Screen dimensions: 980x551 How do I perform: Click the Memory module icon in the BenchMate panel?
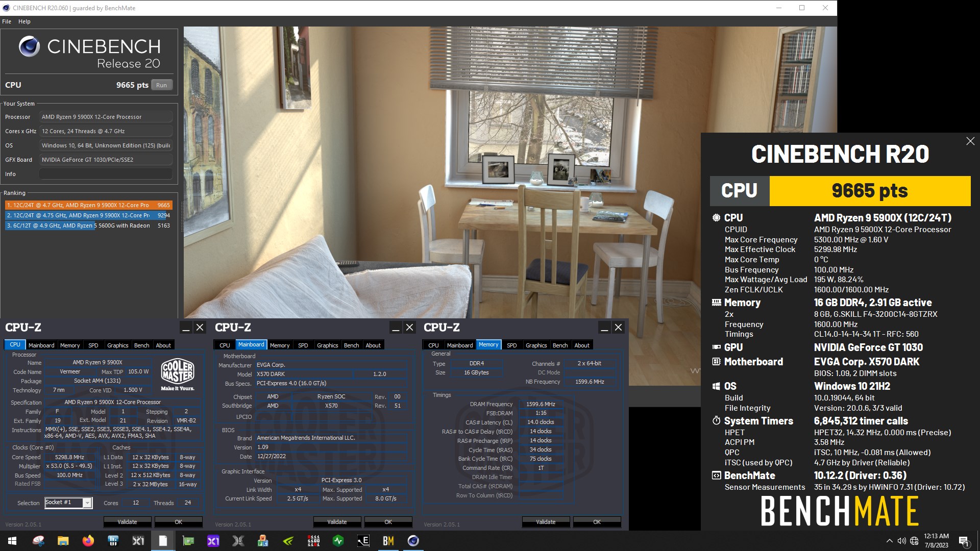click(716, 303)
